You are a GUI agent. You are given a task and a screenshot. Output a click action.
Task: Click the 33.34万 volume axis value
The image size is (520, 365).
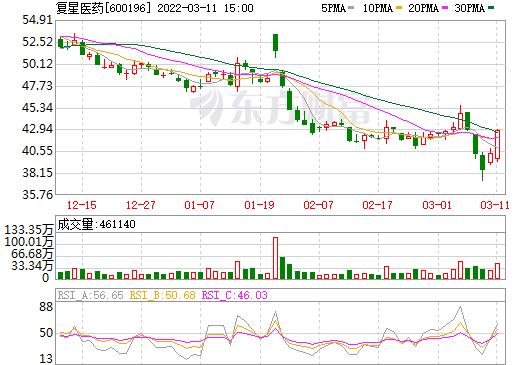pos(32,266)
